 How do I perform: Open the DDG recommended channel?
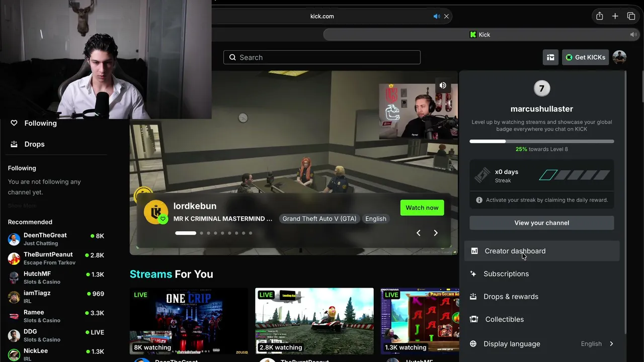coord(56,335)
